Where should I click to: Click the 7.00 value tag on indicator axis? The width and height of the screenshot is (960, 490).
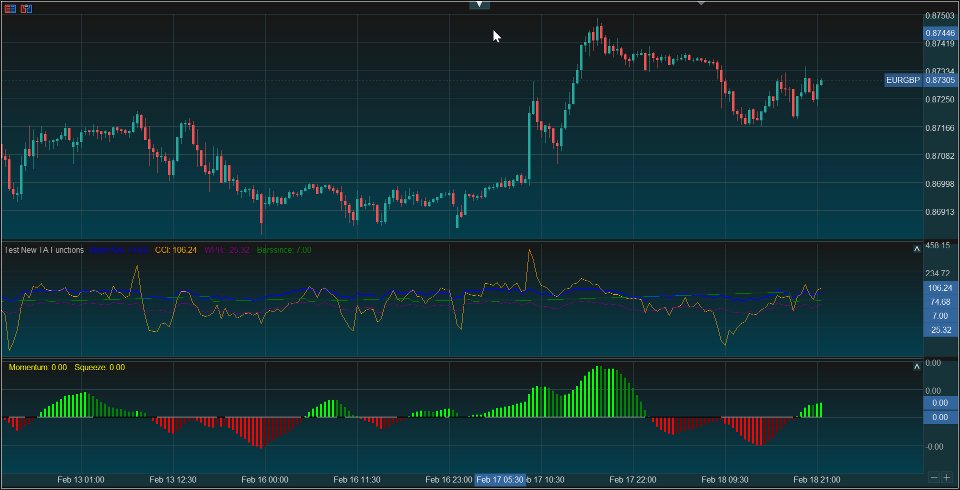pos(940,316)
